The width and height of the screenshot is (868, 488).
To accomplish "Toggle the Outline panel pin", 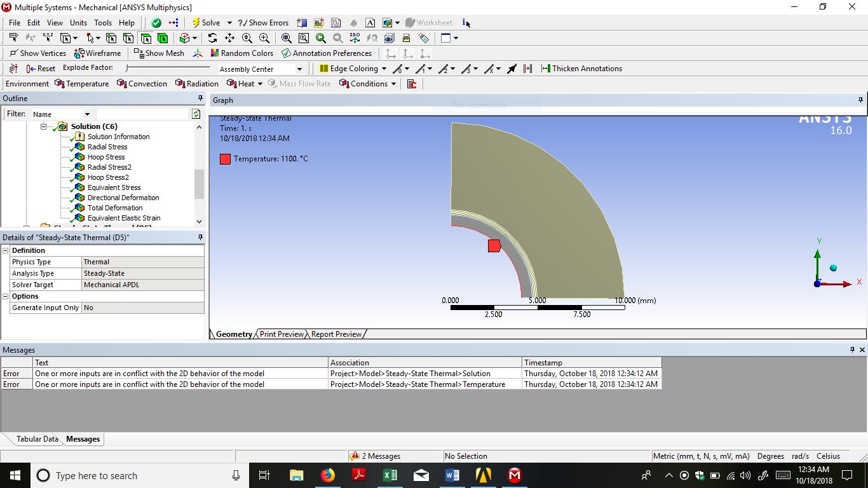I will pyautogui.click(x=200, y=98).
